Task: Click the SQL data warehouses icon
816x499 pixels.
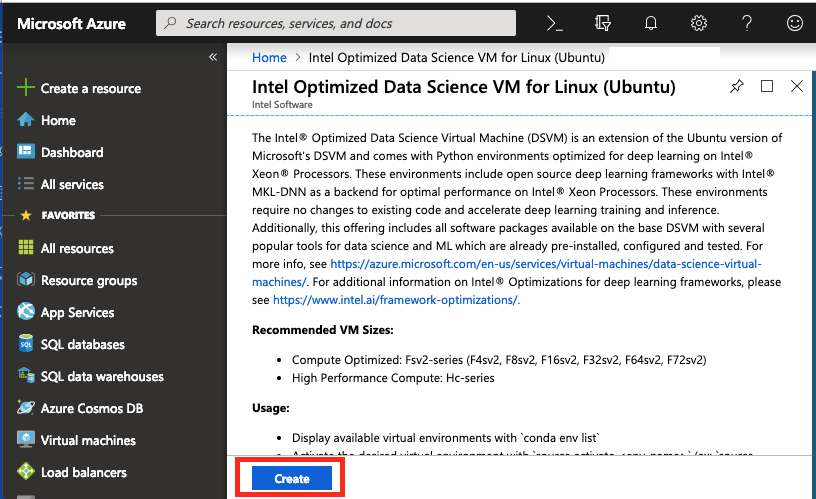Action: click(x=26, y=375)
